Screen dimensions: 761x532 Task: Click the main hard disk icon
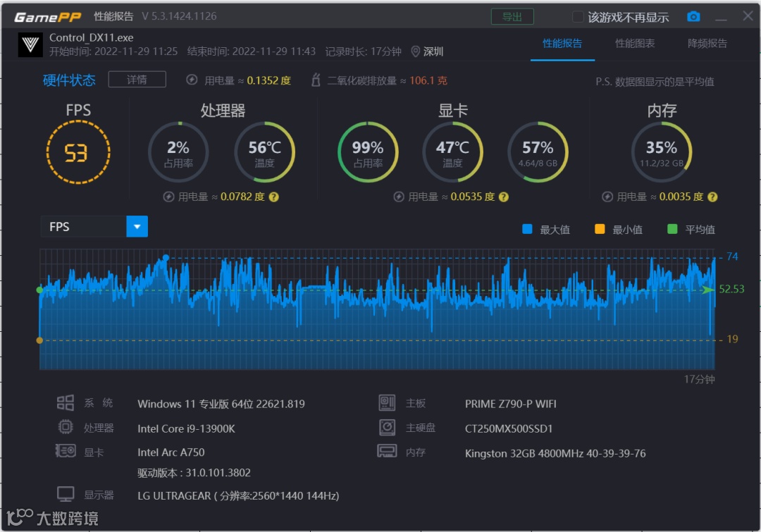[x=388, y=427]
